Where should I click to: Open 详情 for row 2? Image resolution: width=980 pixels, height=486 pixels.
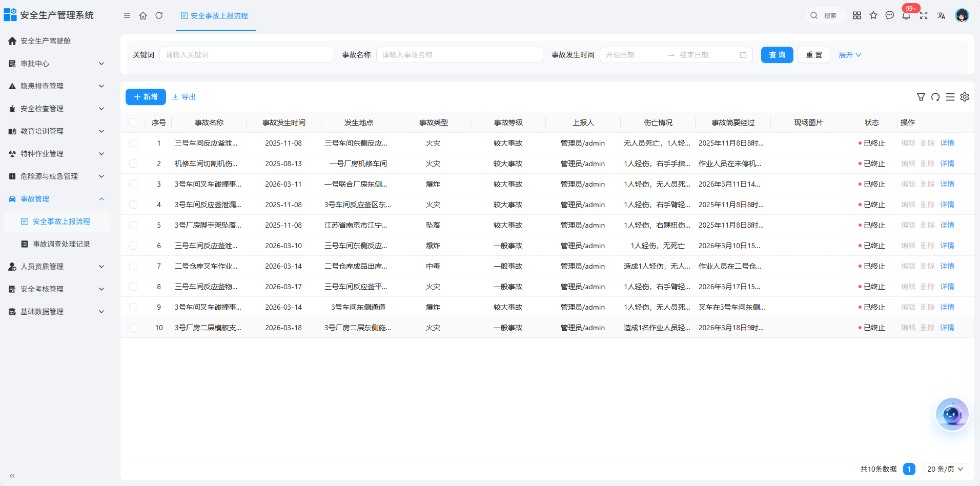pos(947,164)
